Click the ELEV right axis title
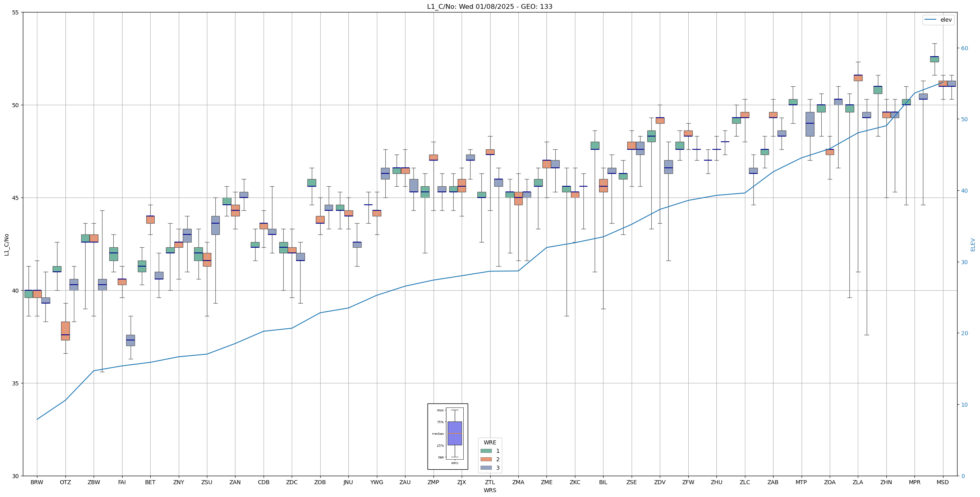The height and width of the screenshot is (497, 980). click(973, 244)
